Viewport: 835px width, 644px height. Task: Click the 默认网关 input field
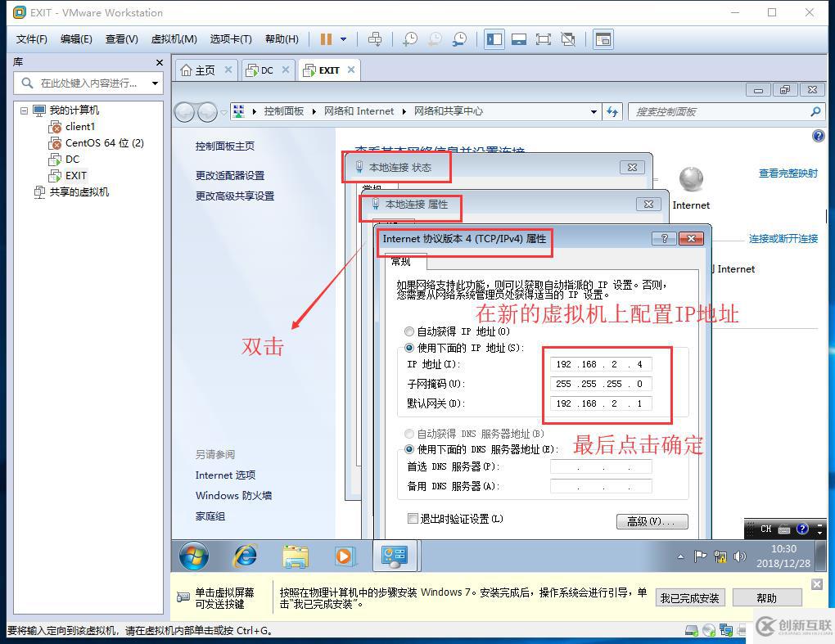(x=601, y=403)
